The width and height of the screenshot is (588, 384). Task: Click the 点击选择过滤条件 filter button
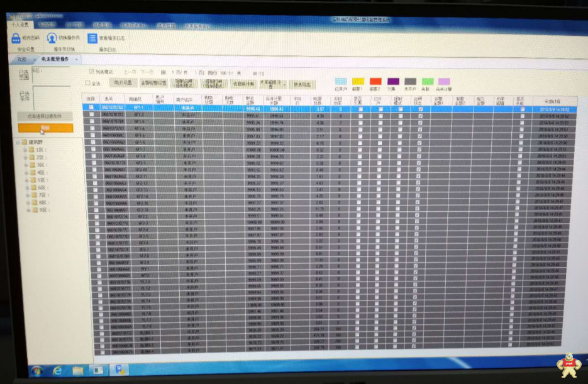pyautogui.click(x=45, y=116)
